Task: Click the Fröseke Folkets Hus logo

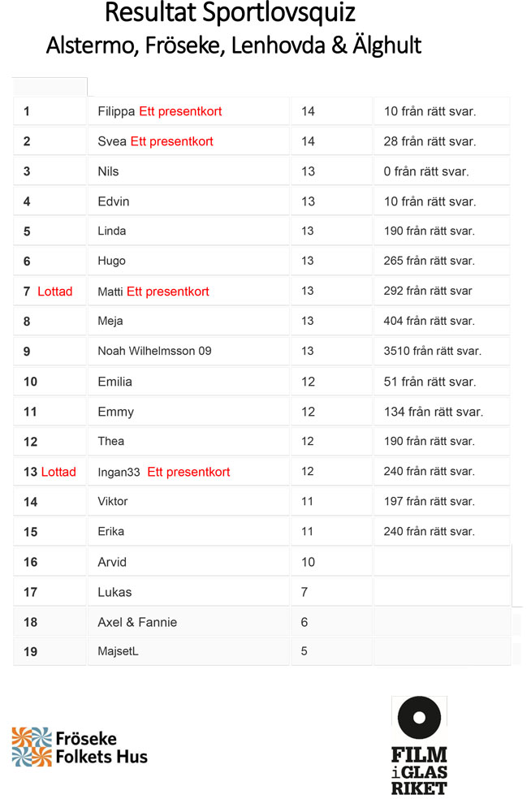Action: click(x=80, y=747)
